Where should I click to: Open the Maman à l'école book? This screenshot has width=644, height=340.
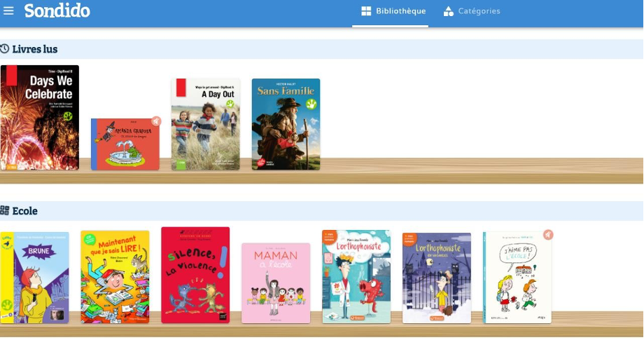point(276,283)
